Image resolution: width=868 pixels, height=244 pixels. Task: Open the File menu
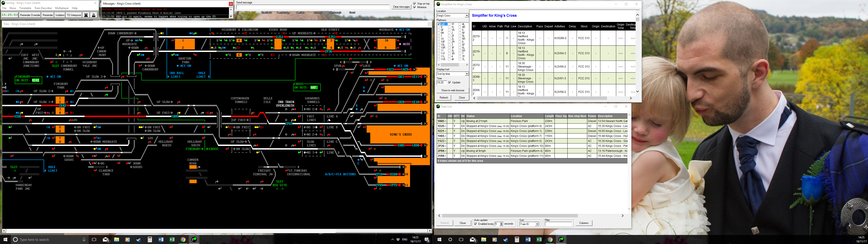[4, 8]
